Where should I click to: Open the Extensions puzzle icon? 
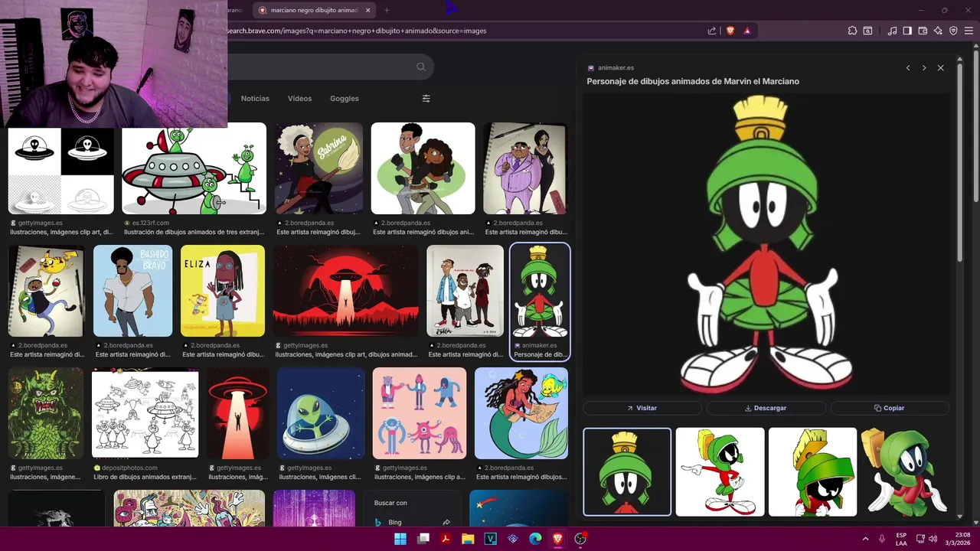pos(852,31)
